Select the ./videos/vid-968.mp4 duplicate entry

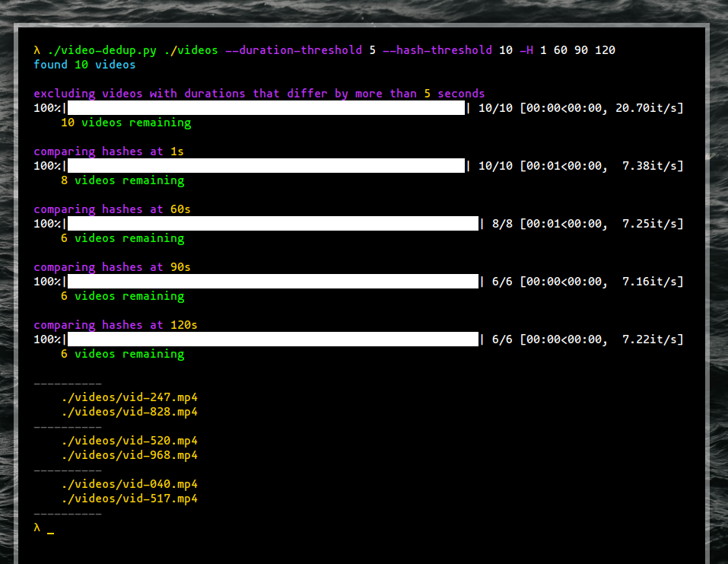(x=129, y=455)
